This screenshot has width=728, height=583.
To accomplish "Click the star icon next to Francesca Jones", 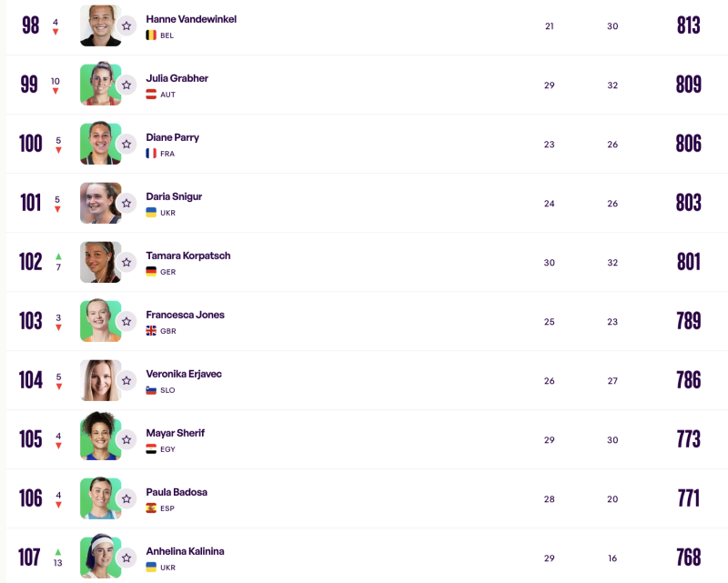I will 126,321.
